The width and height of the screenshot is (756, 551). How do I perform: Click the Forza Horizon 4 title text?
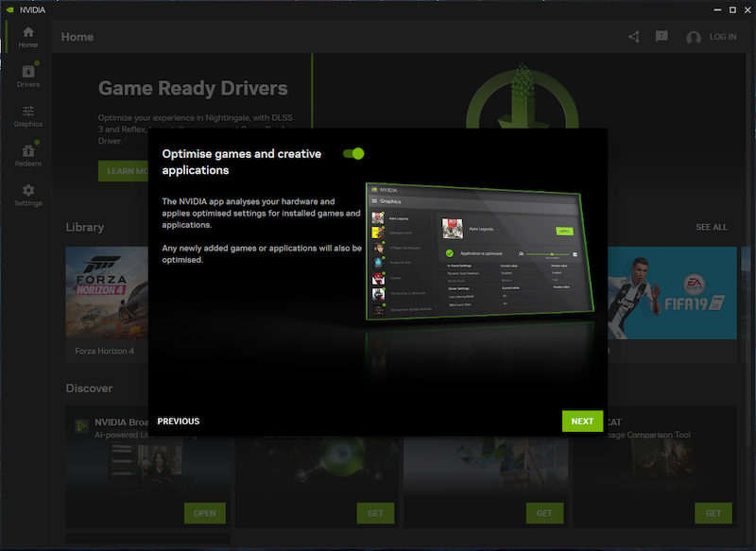point(105,351)
